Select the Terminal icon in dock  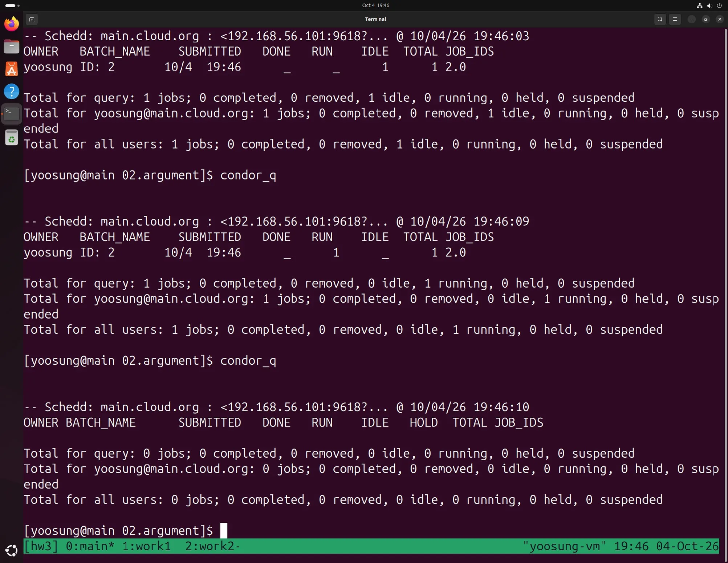click(12, 114)
